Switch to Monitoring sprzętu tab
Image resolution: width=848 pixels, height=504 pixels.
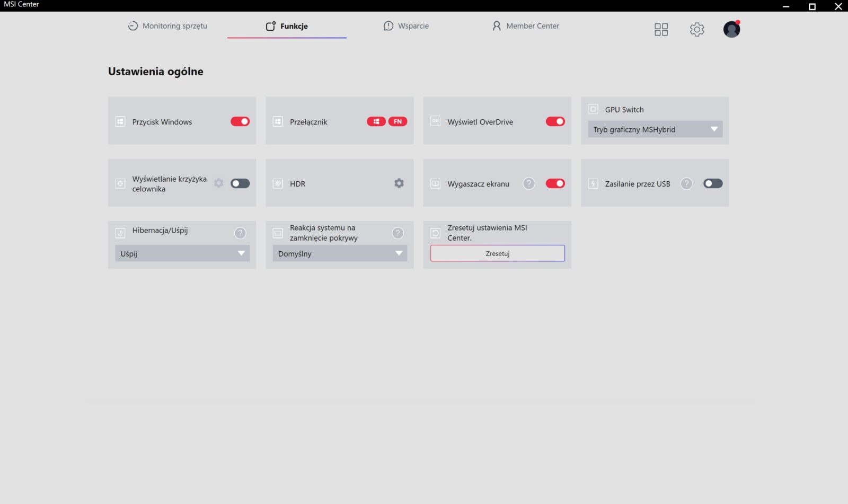[x=167, y=26]
